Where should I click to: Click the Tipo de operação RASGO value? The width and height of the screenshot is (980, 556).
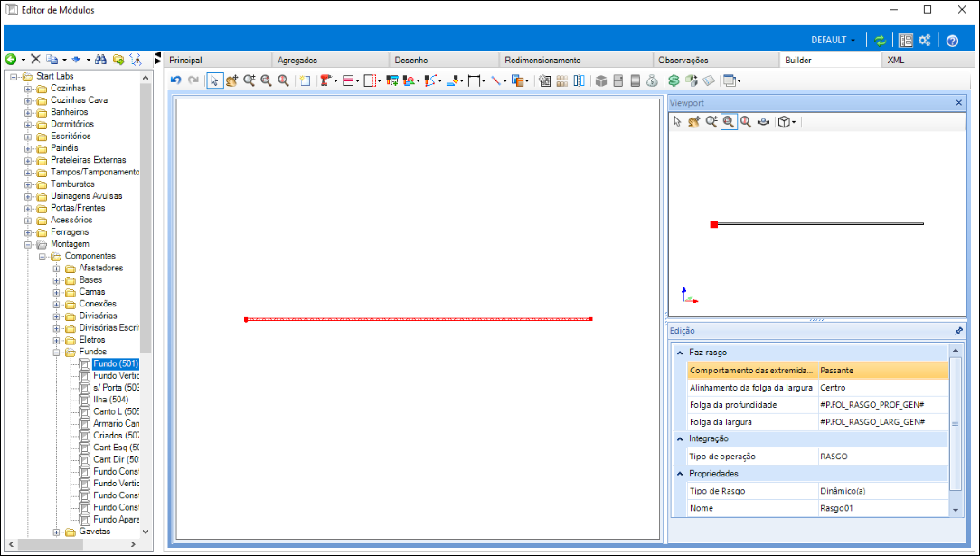pyautogui.click(x=883, y=457)
